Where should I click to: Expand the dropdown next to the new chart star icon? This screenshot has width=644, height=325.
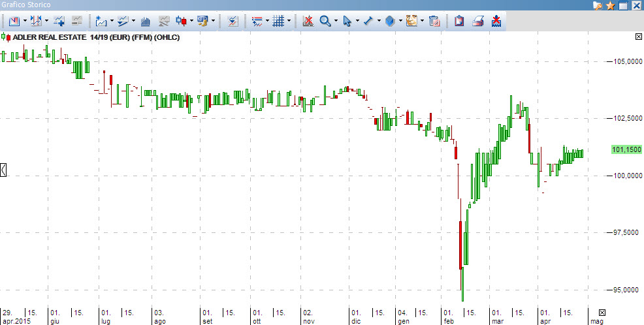pyautogui.click(x=112, y=21)
